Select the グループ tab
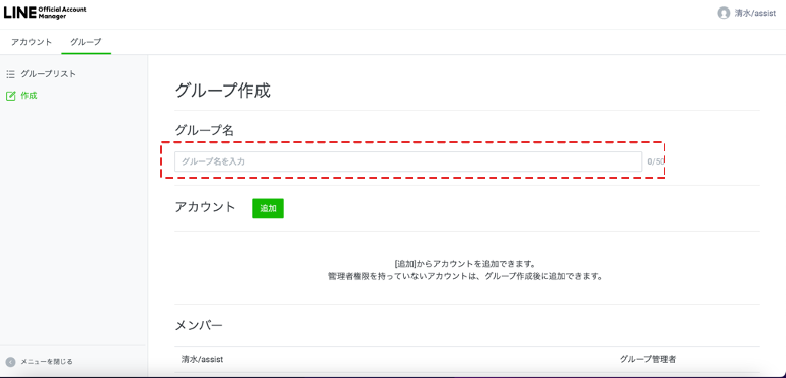 click(86, 42)
